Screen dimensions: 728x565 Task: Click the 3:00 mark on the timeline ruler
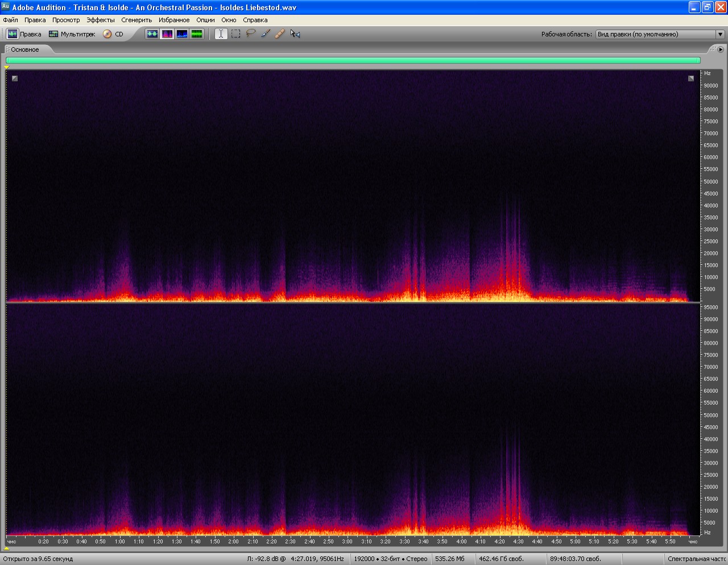[x=347, y=541]
